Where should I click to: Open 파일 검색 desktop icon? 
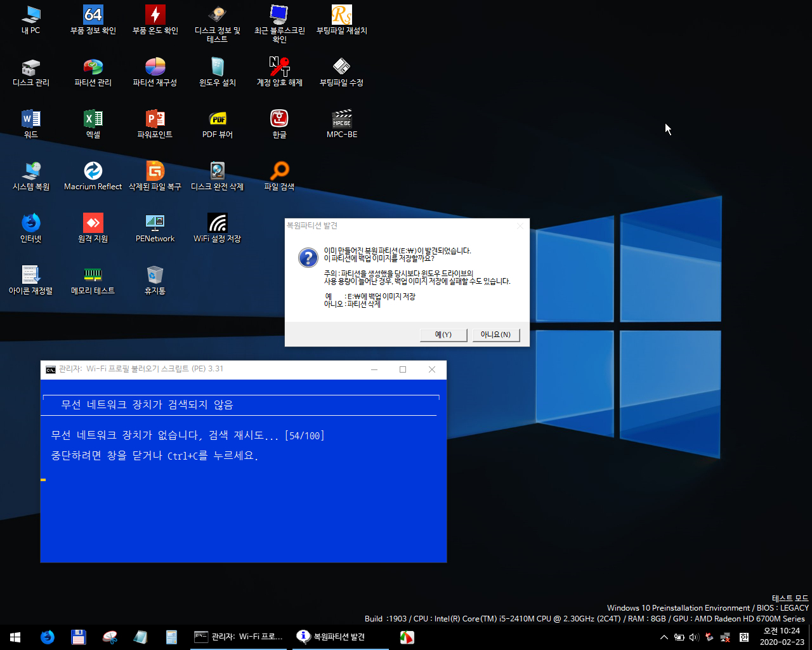click(280, 176)
